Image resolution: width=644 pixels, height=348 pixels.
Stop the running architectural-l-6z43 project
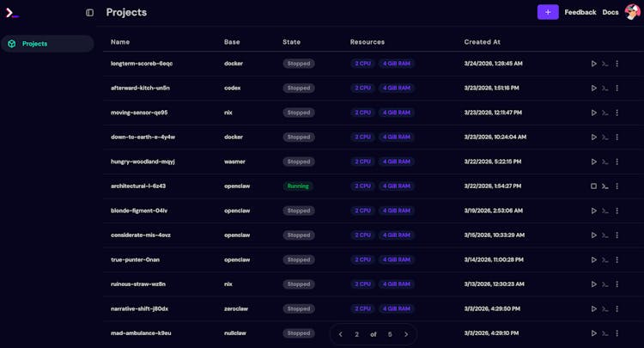[593, 186]
